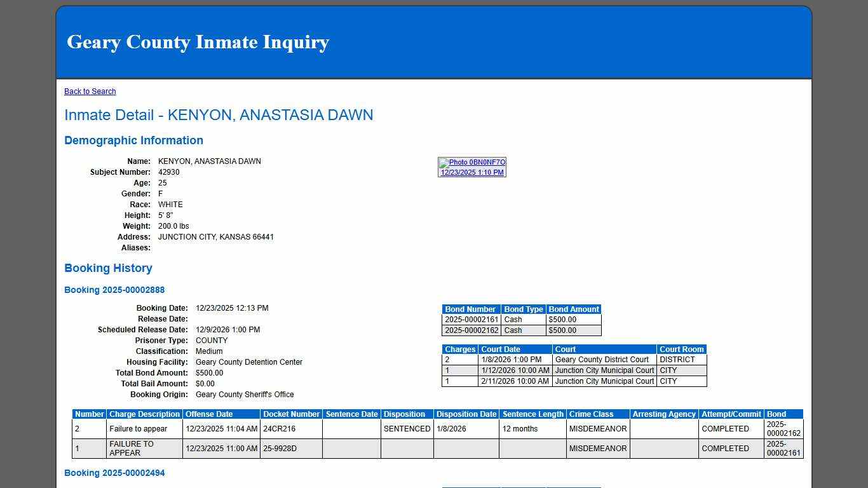Select the Junction City Municipal Court row

pos(604,370)
